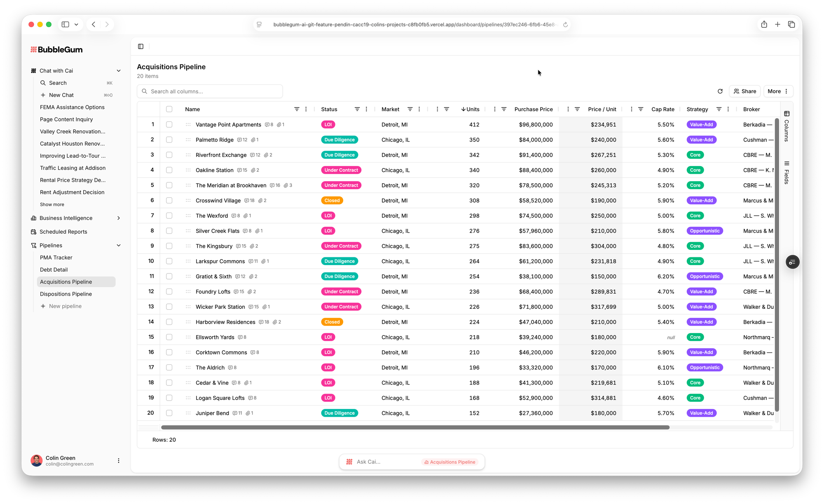Click the floating dark round chat button
Screen dimensions: 824x504
[x=792, y=262]
